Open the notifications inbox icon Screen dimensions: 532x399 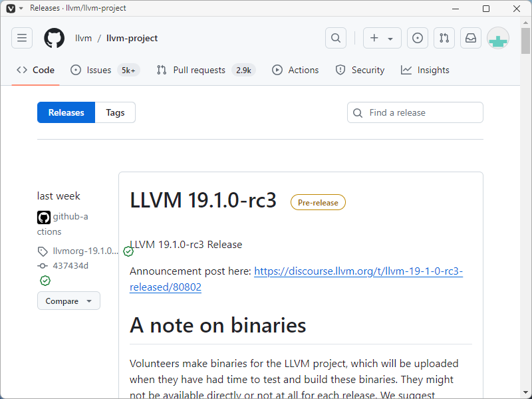[471, 38]
